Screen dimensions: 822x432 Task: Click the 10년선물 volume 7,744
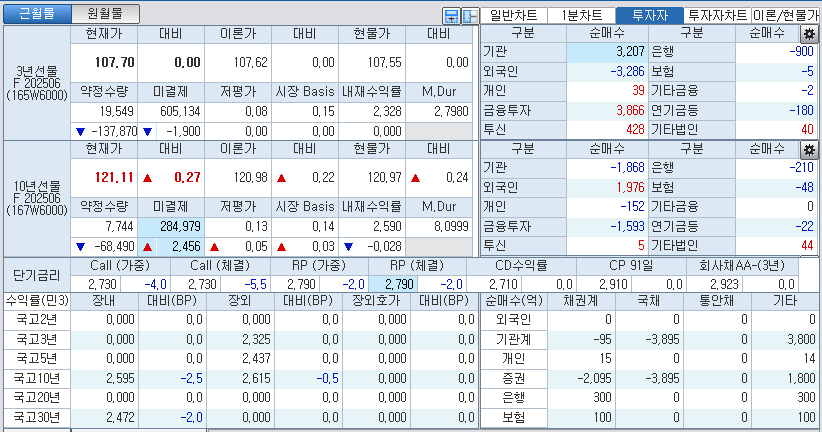pyautogui.click(x=119, y=226)
